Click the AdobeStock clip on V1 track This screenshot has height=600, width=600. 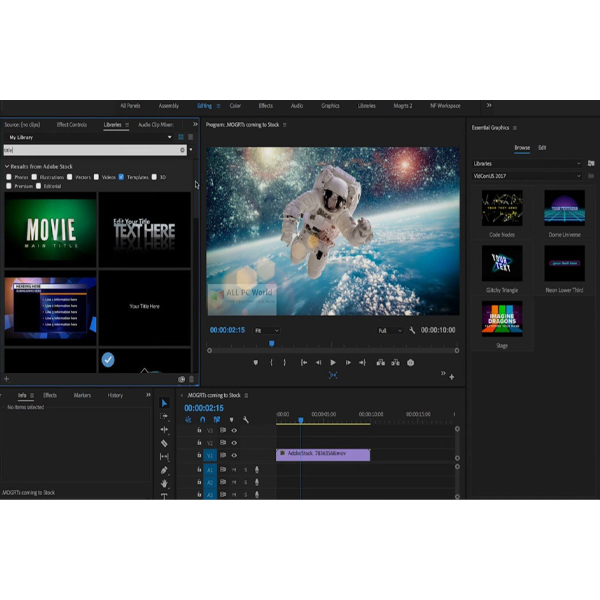pos(323,454)
